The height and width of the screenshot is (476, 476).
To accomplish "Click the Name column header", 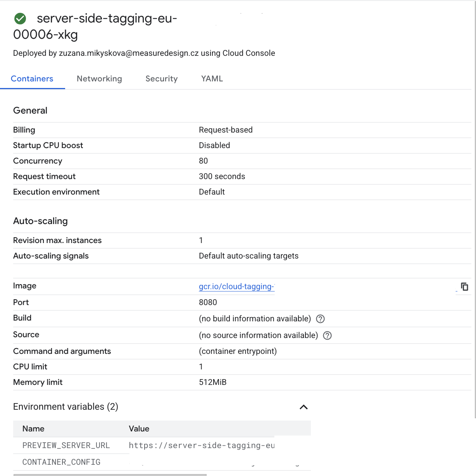I will 33,429.
